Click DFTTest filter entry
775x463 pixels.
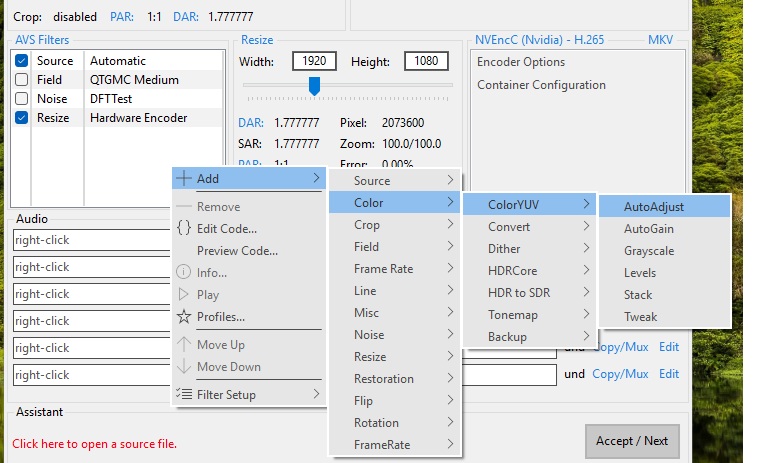111,99
